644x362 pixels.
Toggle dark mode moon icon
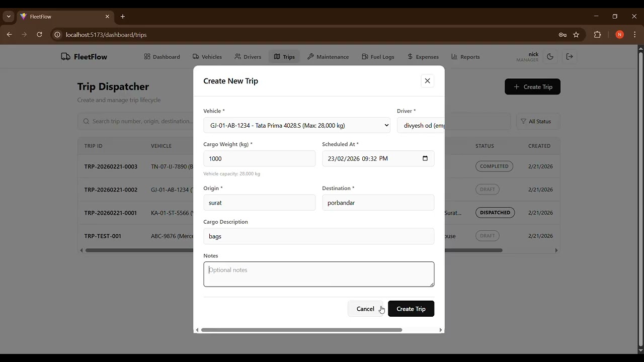click(550, 57)
